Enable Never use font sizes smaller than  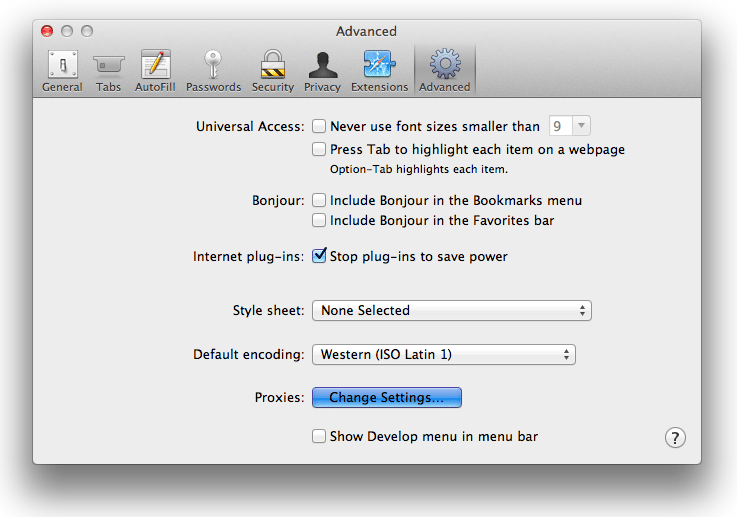pos(319,126)
